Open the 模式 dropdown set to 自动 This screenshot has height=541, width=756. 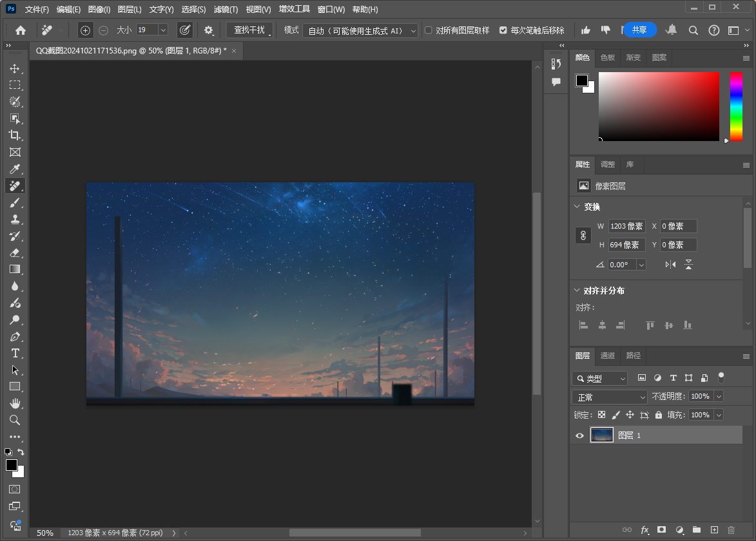point(360,31)
